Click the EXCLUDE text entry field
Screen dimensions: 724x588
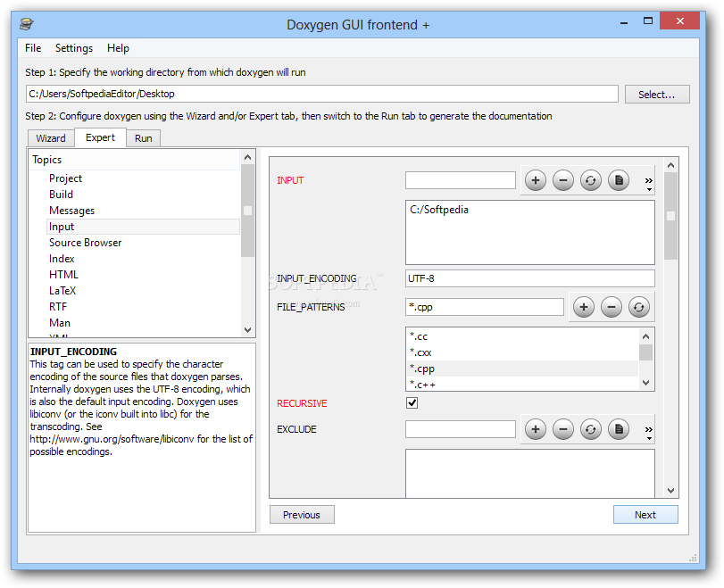click(461, 429)
